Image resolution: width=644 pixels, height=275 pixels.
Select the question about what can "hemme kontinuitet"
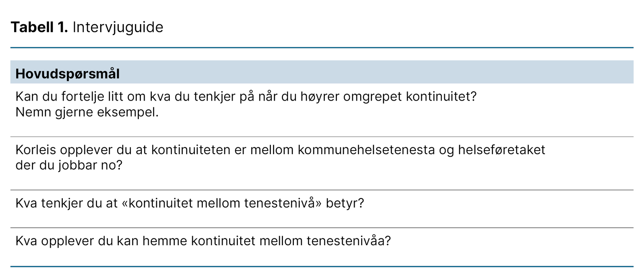203,241
